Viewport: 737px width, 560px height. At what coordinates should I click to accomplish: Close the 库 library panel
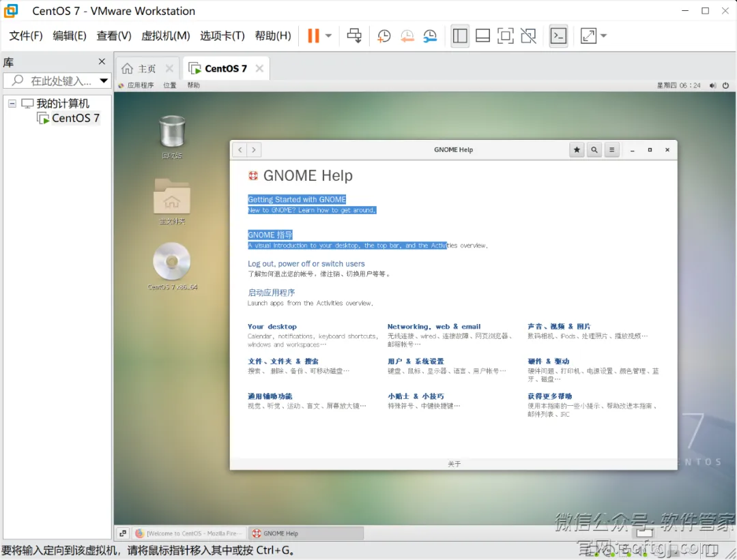(x=102, y=61)
